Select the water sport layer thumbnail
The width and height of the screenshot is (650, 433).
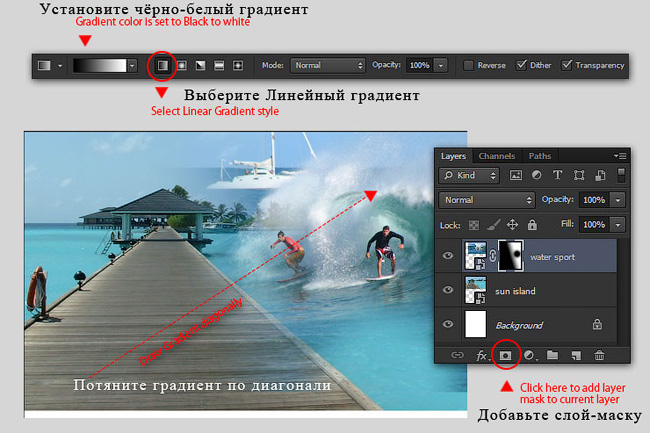[475, 256]
